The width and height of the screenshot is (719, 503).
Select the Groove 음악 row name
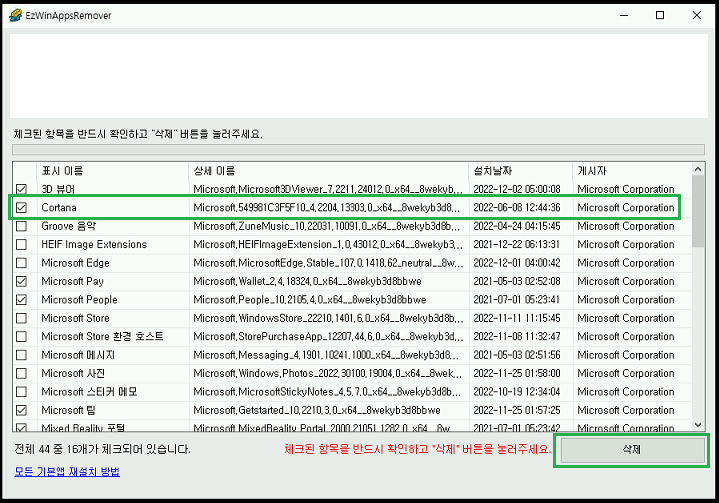click(x=69, y=226)
